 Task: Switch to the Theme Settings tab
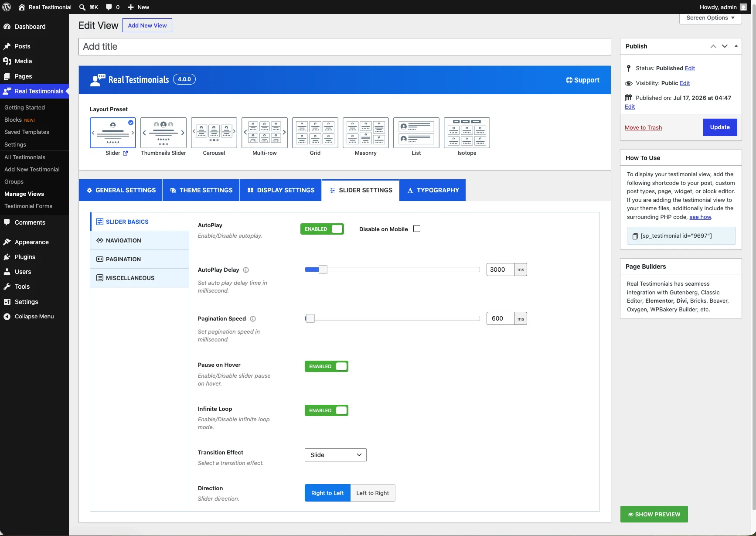[201, 190]
